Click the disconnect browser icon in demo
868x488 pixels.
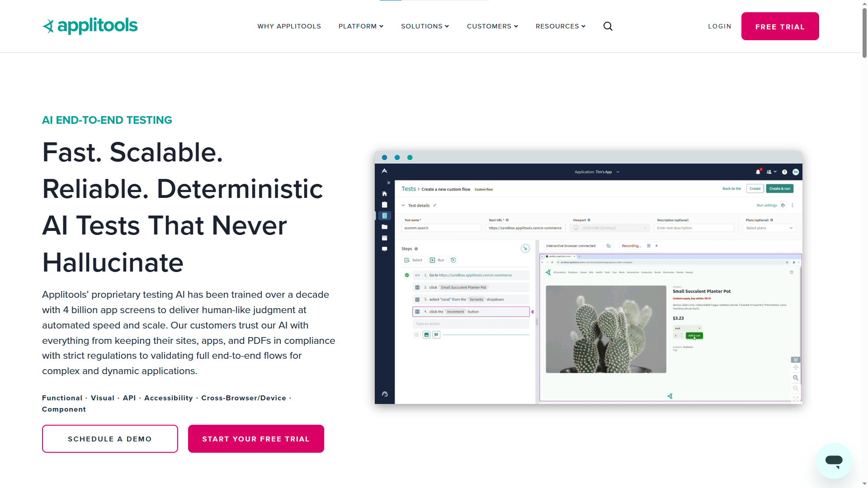tap(609, 246)
